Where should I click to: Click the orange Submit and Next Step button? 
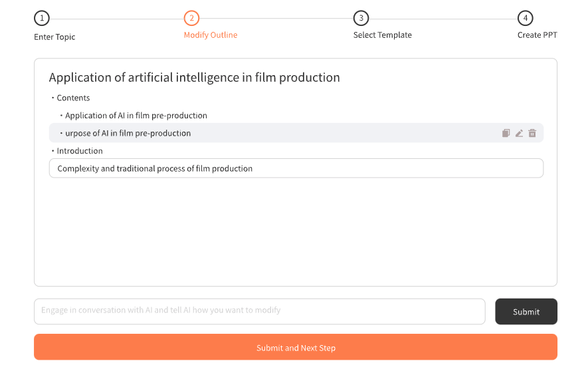click(296, 347)
